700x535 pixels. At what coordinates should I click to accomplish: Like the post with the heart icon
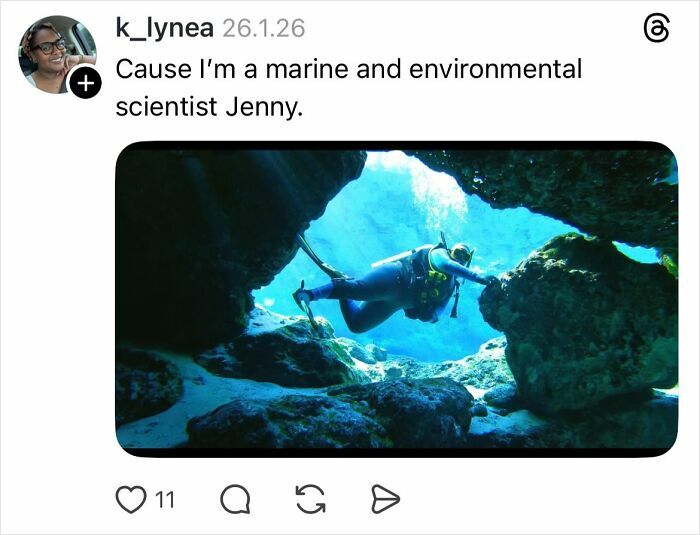(130, 498)
